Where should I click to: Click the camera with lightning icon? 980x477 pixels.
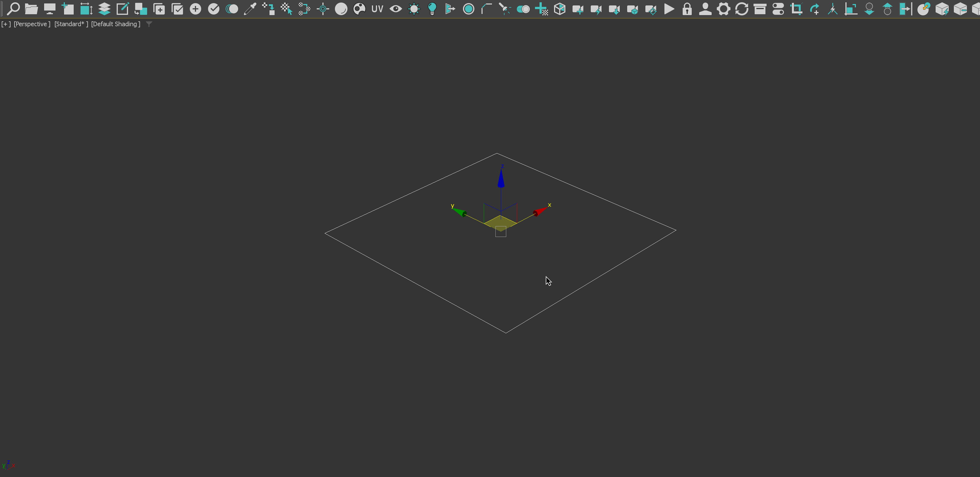tap(596, 9)
